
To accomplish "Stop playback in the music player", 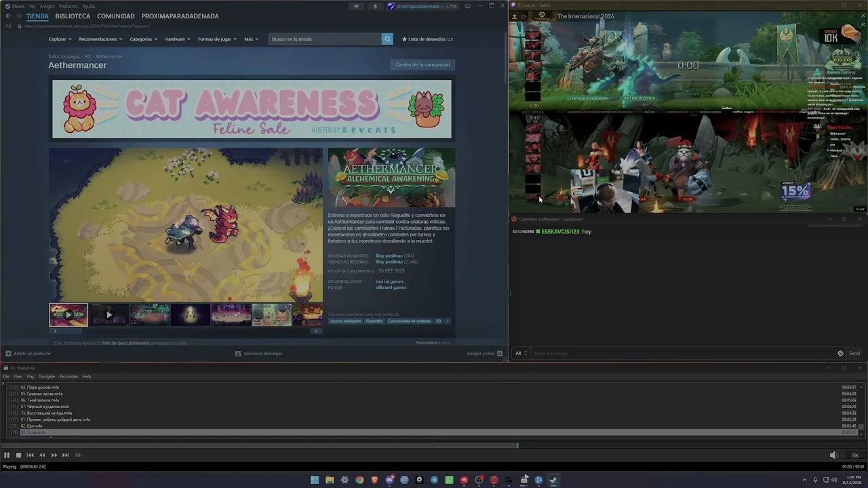I will click(x=18, y=455).
